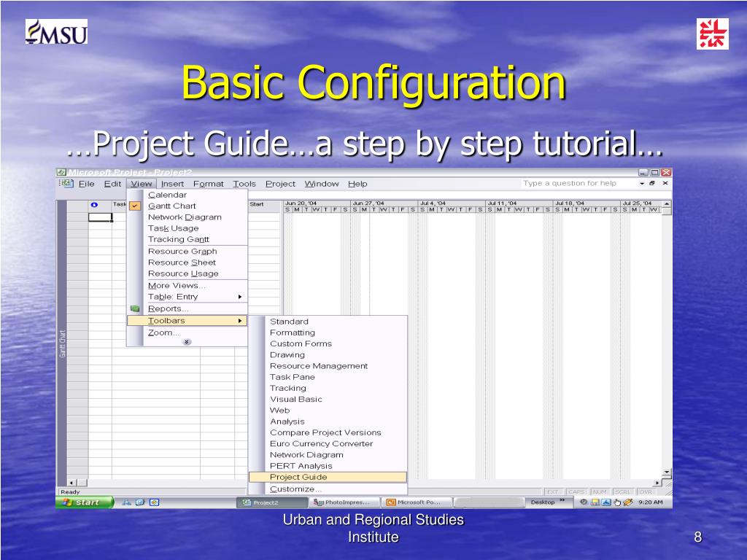This screenshot has height=560, width=747.
Task: Click the taskbar clock showing 9:20 AM
Action: pyautogui.click(x=650, y=502)
